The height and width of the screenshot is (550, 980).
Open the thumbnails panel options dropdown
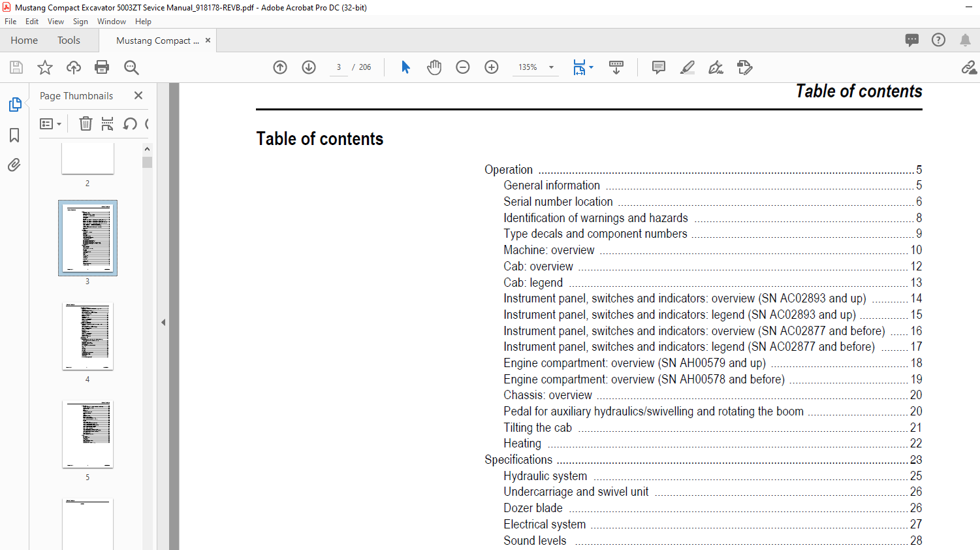point(50,123)
